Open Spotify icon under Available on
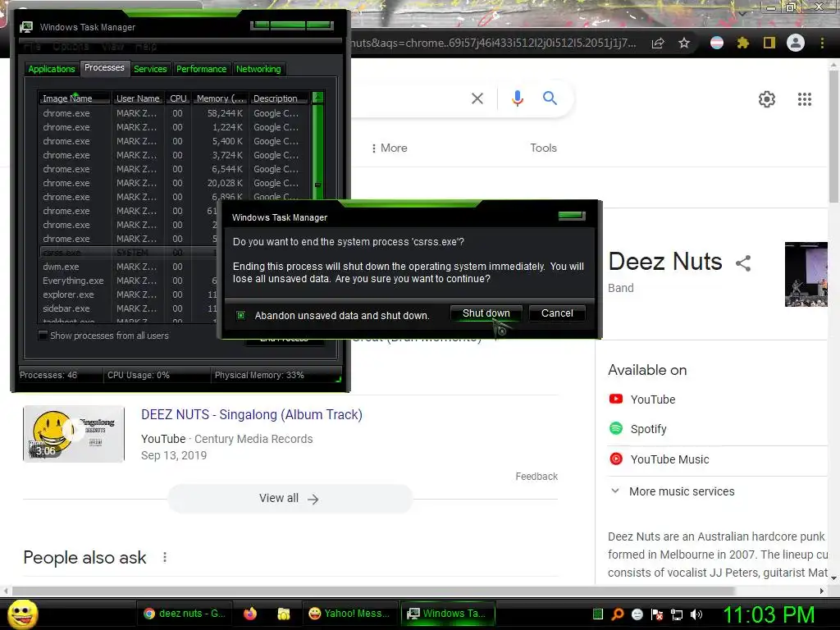This screenshot has height=630, width=840. [x=616, y=428]
